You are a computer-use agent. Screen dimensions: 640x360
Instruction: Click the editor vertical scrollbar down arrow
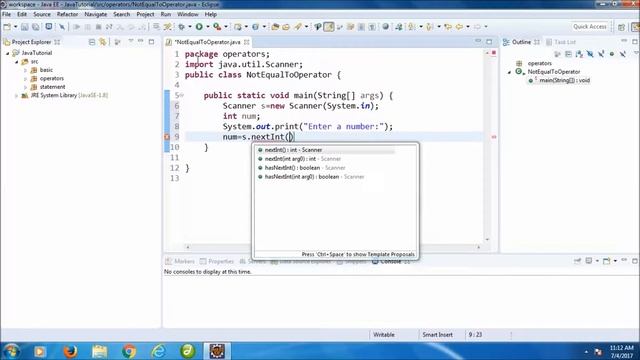(x=487, y=239)
